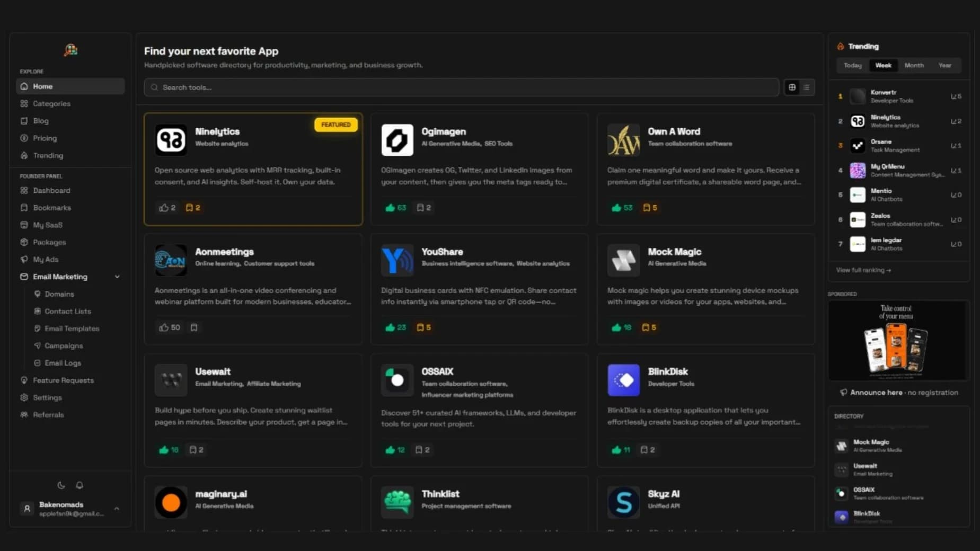
Task: Open the Own A Word logo
Action: click(623, 140)
